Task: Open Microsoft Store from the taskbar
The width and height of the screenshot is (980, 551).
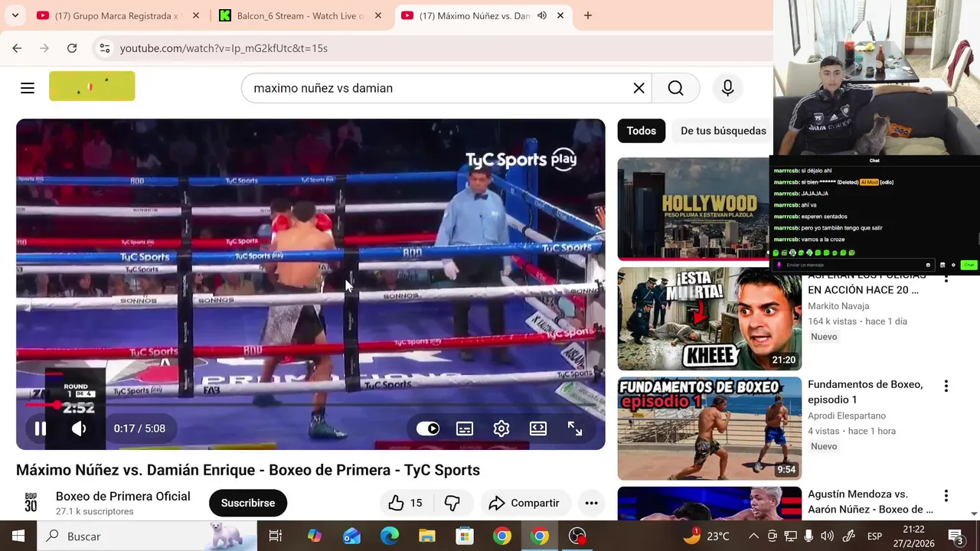Action: (465, 536)
